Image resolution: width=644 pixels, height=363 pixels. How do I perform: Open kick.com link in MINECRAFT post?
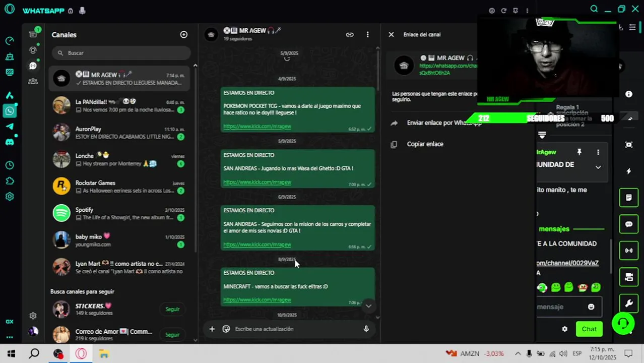(x=257, y=300)
